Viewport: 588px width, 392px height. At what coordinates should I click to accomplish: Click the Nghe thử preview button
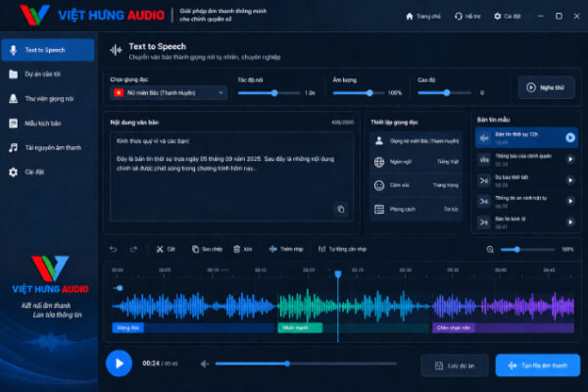[x=547, y=88]
